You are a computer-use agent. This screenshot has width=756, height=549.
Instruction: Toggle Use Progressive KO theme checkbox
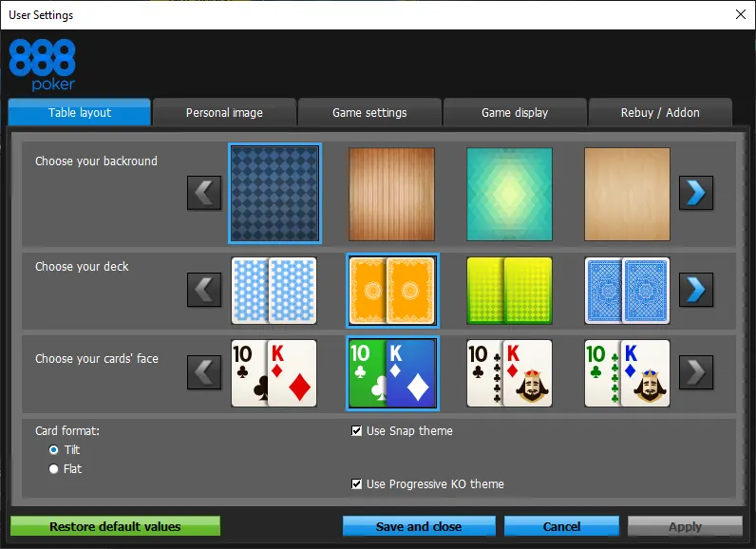tap(357, 483)
